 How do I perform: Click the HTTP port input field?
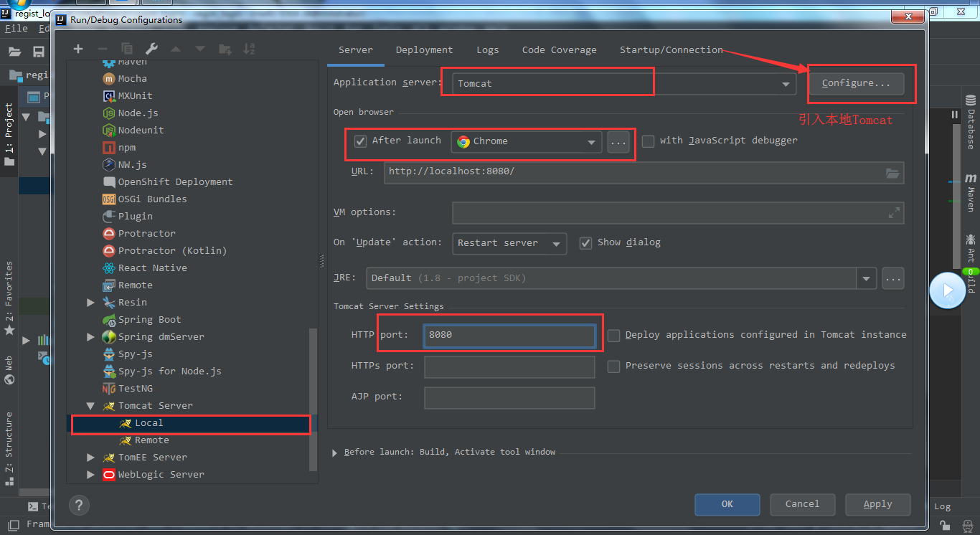pyautogui.click(x=509, y=335)
